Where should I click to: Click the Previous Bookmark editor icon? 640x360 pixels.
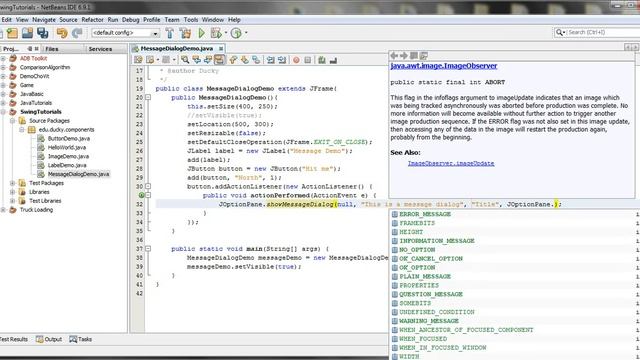[233, 60]
